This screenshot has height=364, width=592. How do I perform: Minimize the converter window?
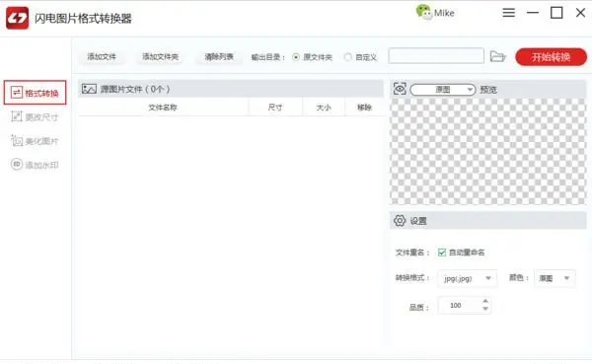(533, 13)
